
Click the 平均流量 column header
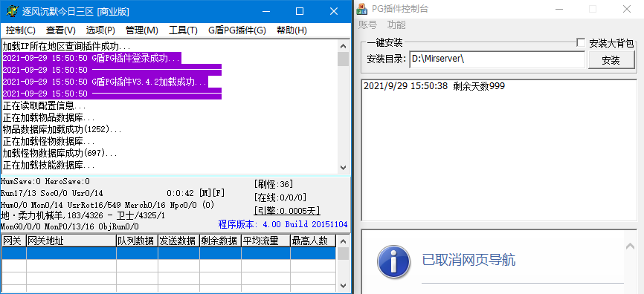click(x=265, y=241)
